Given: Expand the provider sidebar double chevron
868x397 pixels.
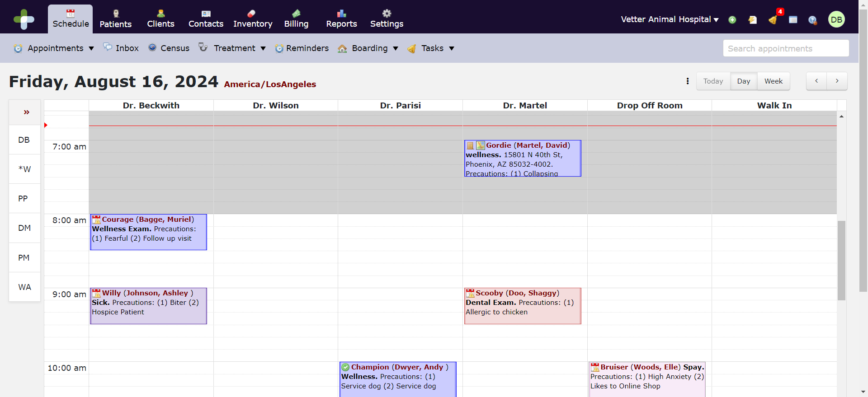Looking at the screenshot, I should point(26,112).
